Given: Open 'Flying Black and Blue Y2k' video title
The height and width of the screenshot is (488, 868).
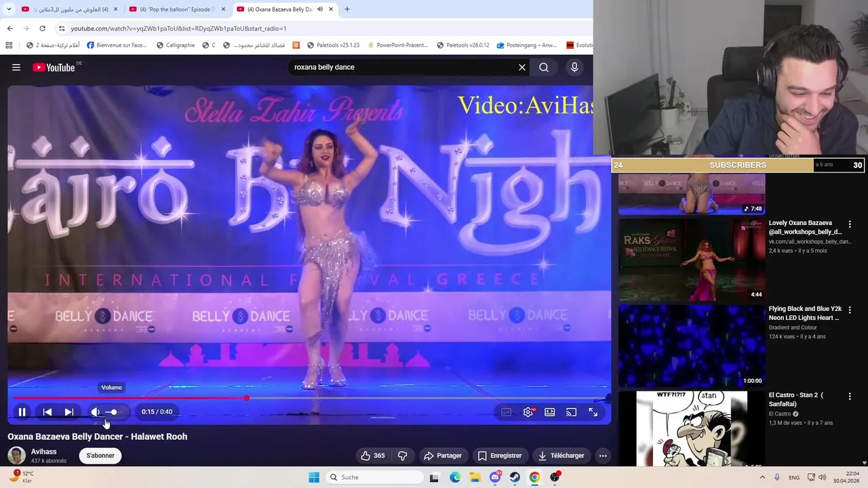Looking at the screenshot, I should coord(805,313).
